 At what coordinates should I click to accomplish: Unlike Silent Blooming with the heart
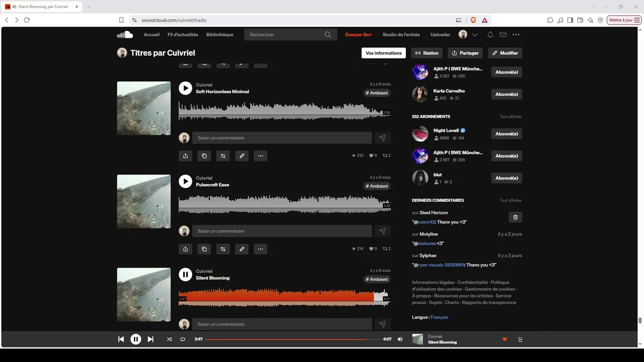coord(505,339)
